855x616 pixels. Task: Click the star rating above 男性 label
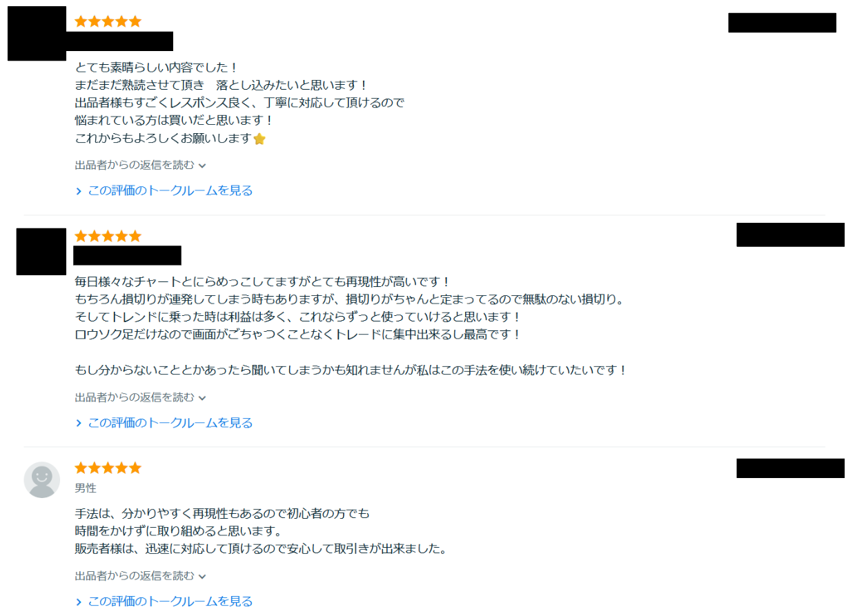coord(108,468)
